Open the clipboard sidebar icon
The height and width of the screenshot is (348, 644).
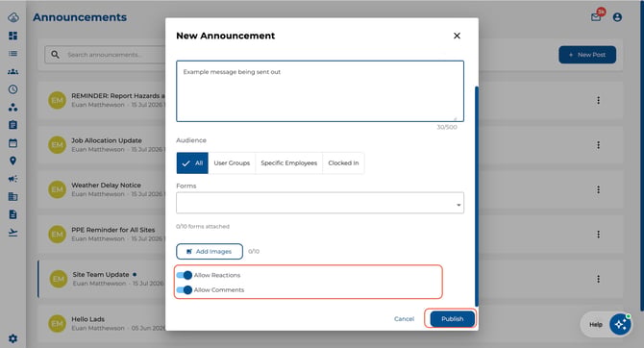[13, 125]
